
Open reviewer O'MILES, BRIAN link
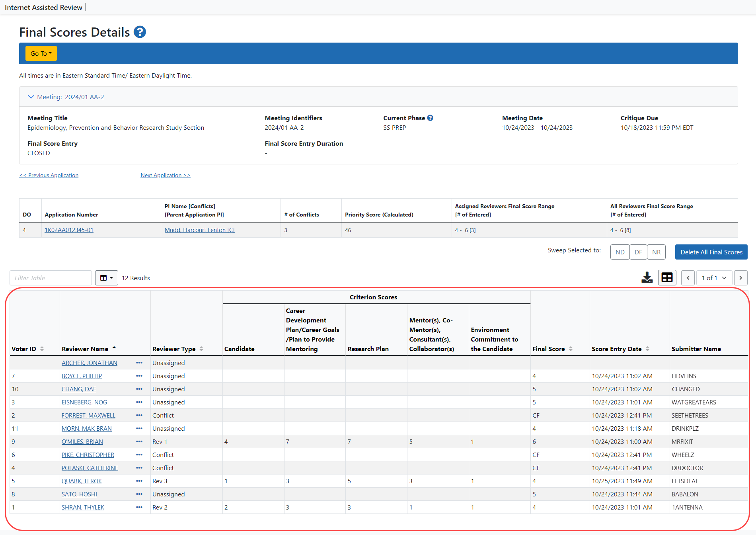click(82, 441)
